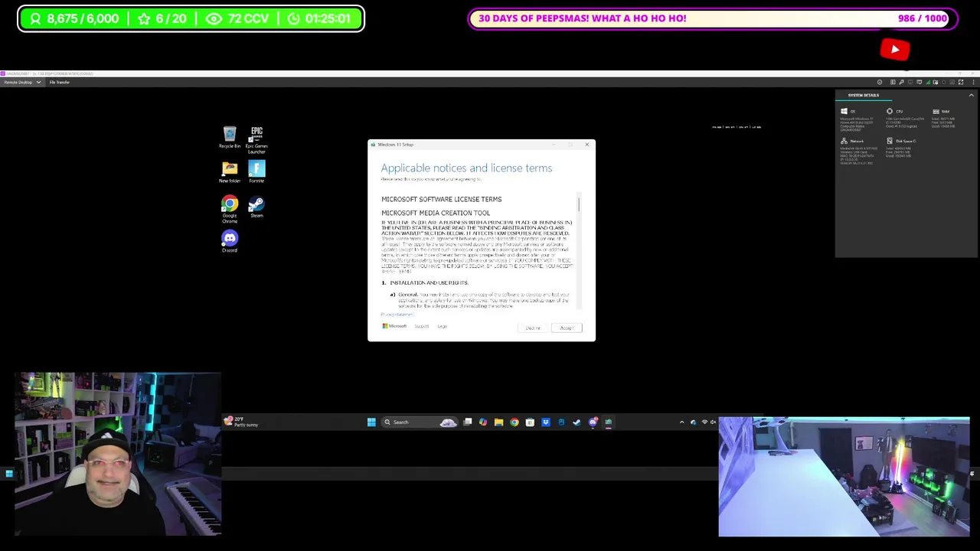Accept the Microsoft license terms
980x551 pixels.
tap(567, 328)
